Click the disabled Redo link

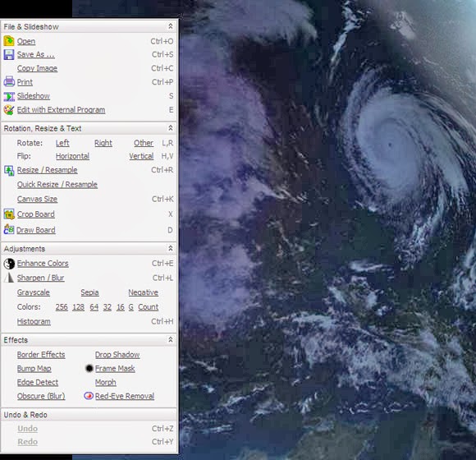pos(27,442)
